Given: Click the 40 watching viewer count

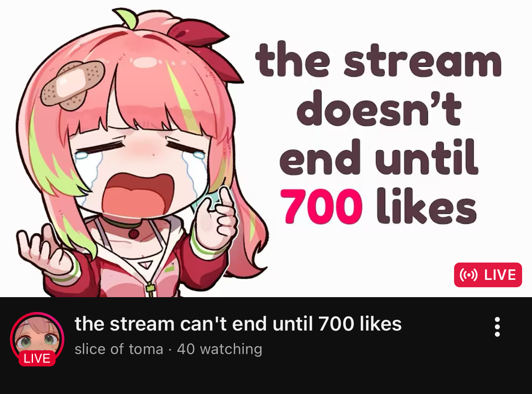Looking at the screenshot, I should [x=219, y=349].
